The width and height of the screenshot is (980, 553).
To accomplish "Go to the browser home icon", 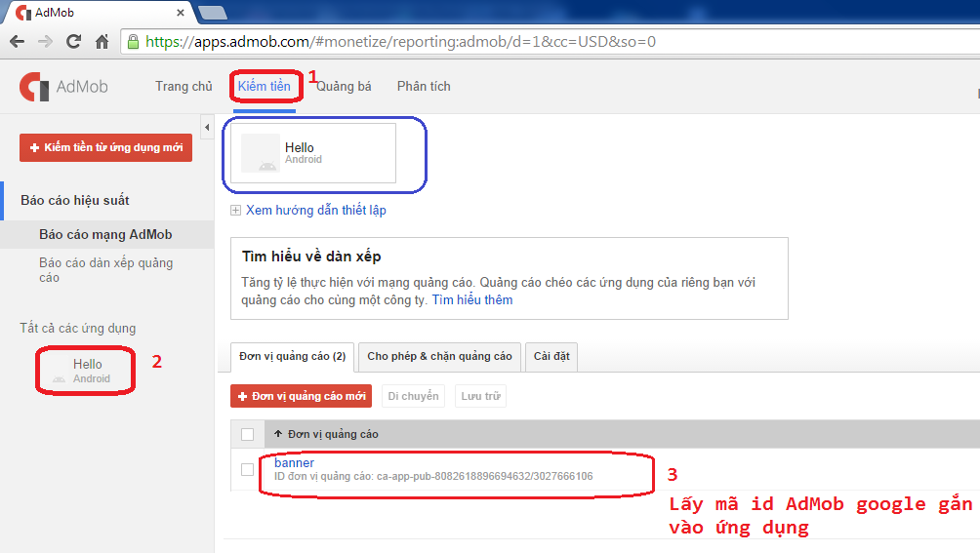I will tap(102, 42).
